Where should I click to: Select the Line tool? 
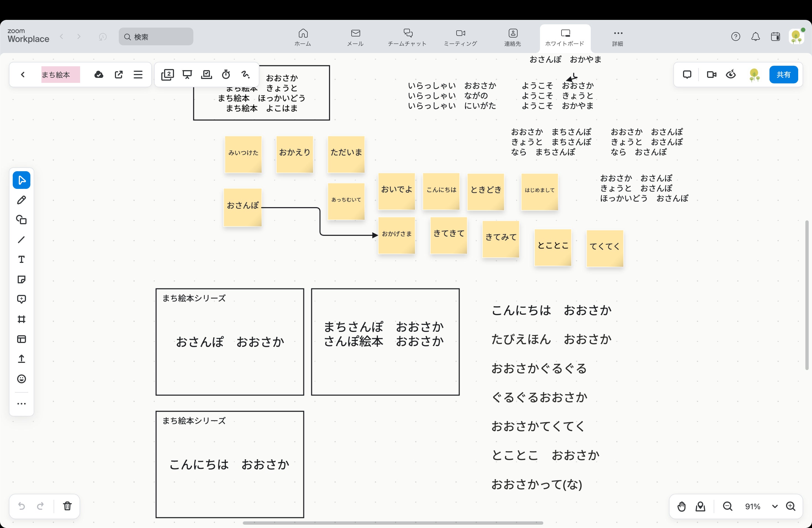click(x=22, y=240)
